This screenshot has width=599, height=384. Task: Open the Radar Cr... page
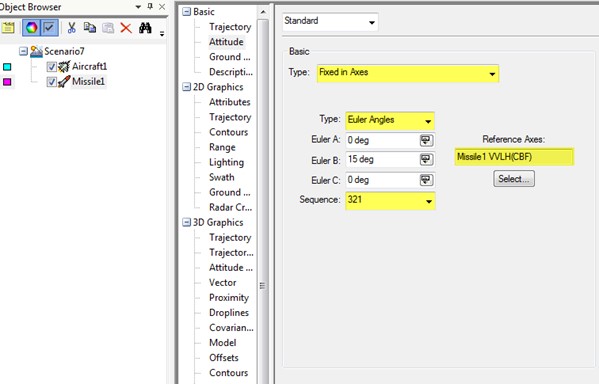click(230, 207)
